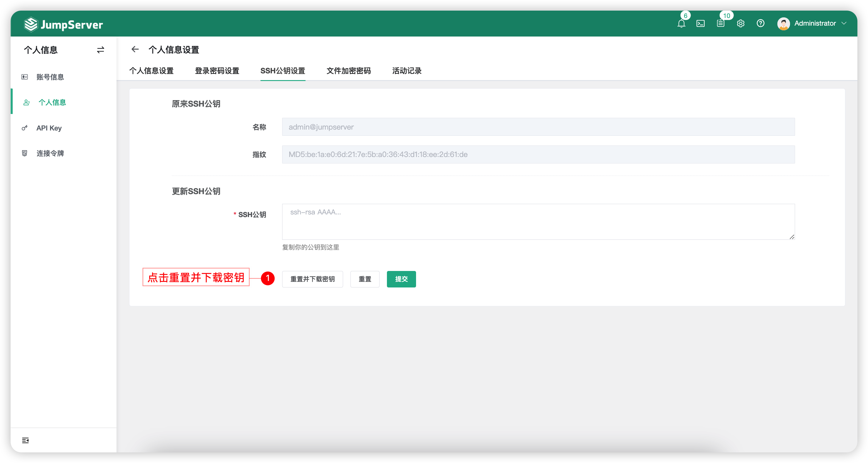Open the help question mark icon
The height and width of the screenshot is (463, 868).
(x=760, y=23)
